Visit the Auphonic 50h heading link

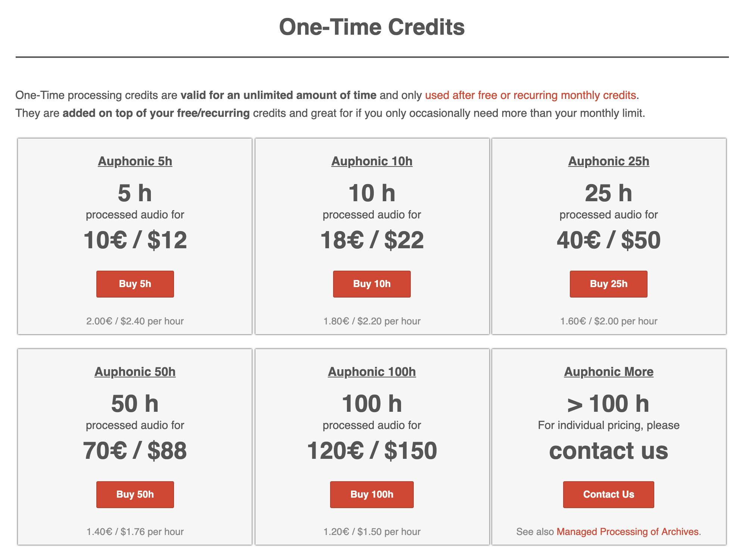click(x=135, y=372)
